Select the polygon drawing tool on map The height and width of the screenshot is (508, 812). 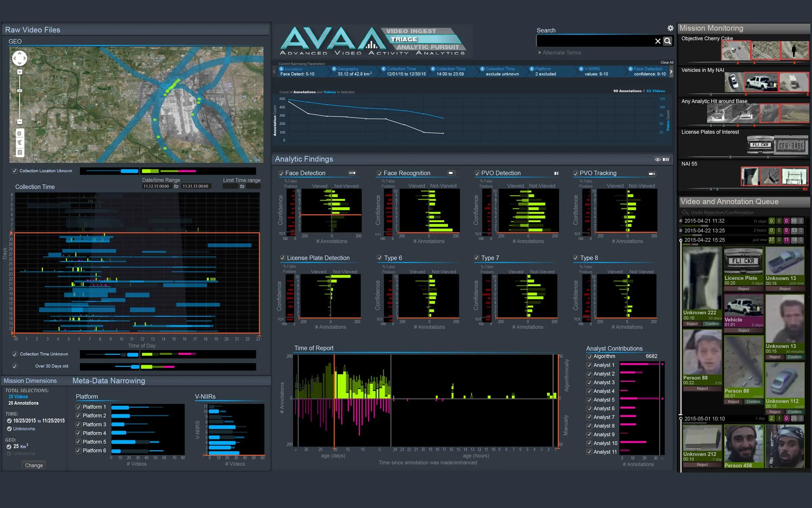click(x=20, y=143)
